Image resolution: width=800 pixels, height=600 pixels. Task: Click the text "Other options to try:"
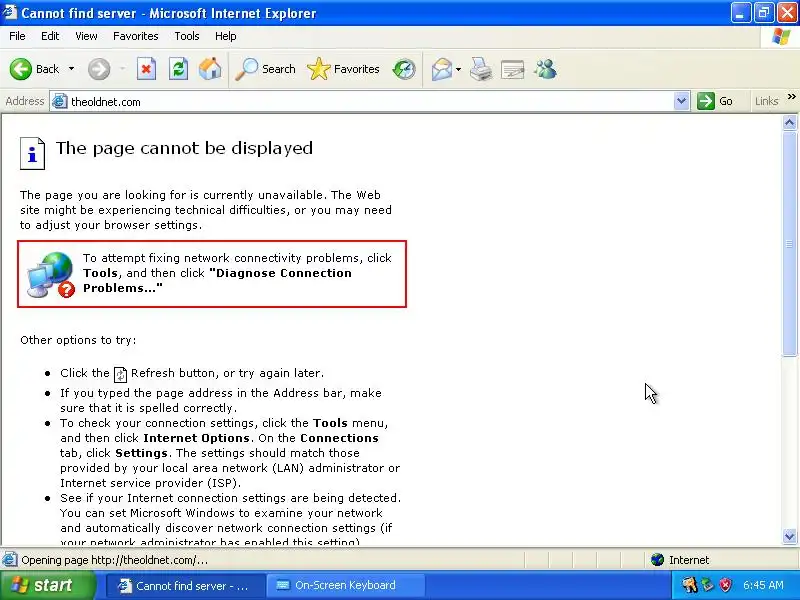coord(78,340)
